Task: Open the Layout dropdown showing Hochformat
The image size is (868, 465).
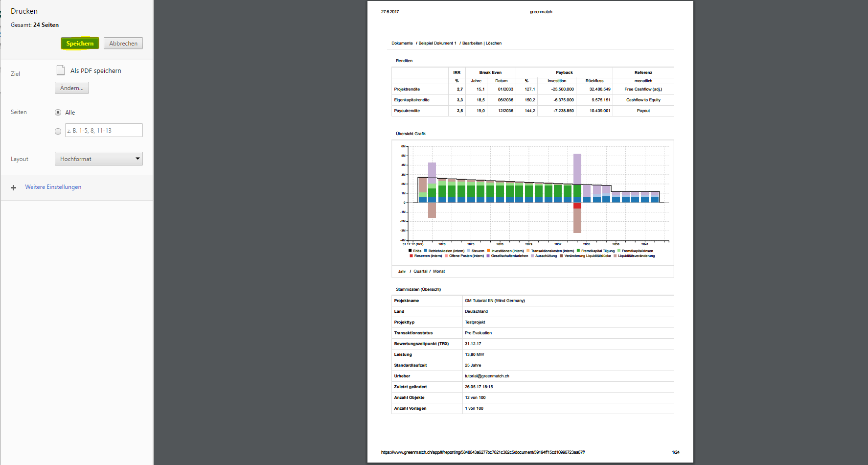Action: click(99, 159)
